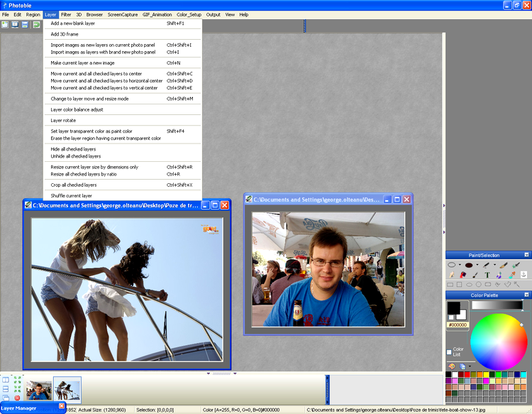Select the square selection tool
The height and width of the screenshot is (414, 532).
[460, 285]
